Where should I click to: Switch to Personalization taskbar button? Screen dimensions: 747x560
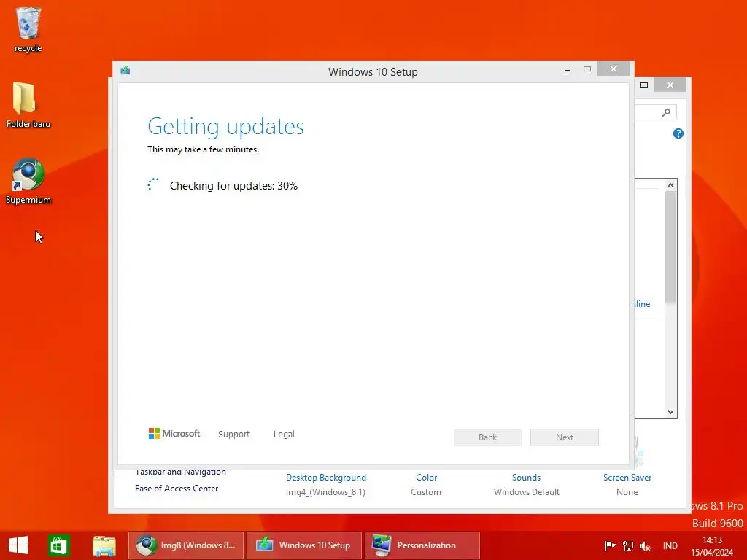[422, 545]
